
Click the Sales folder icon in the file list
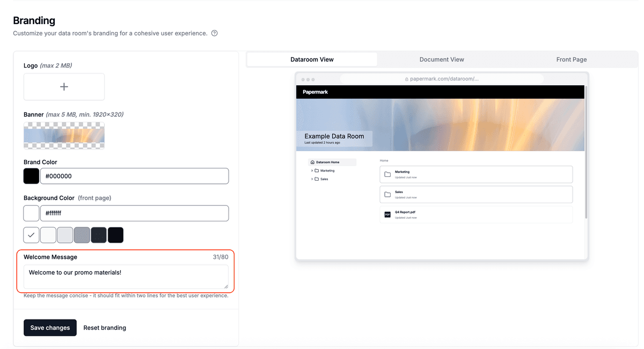387,194
